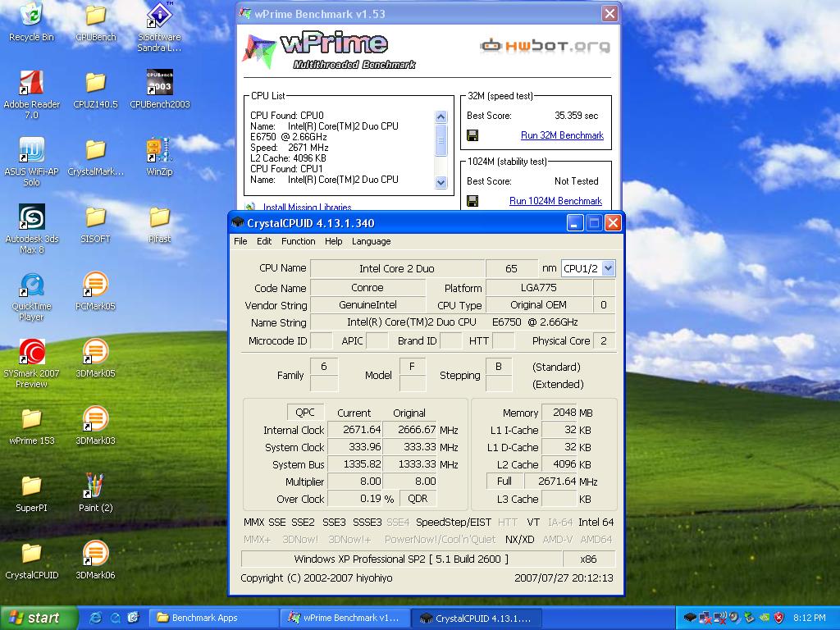Click Install Missing Libraries link
Viewport: 840px width, 630px height.
click(308, 207)
